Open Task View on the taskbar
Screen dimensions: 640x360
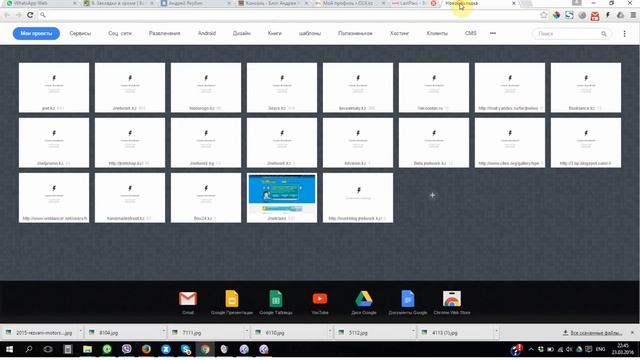[48, 349]
